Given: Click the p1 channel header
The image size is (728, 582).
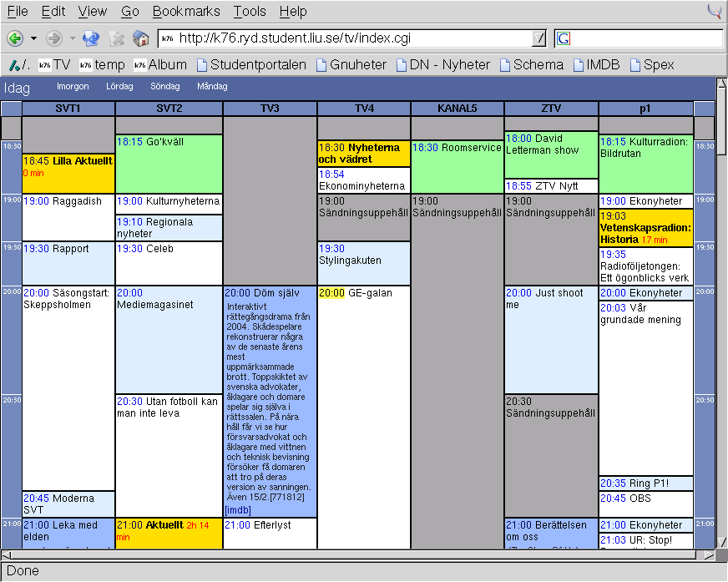Looking at the screenshot, I should pyautogui.click(x=645, y=109).
